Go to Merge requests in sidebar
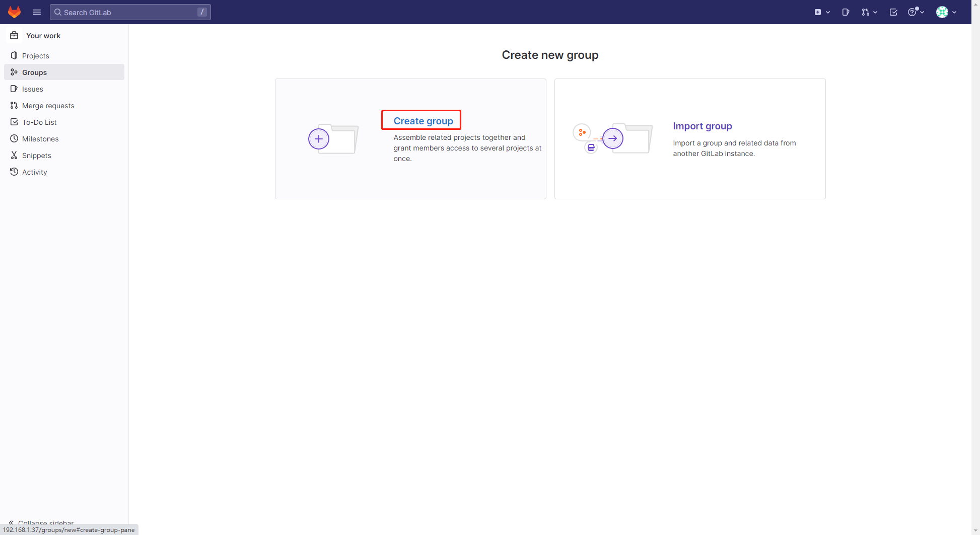The image size is (980, 535). 64,105
